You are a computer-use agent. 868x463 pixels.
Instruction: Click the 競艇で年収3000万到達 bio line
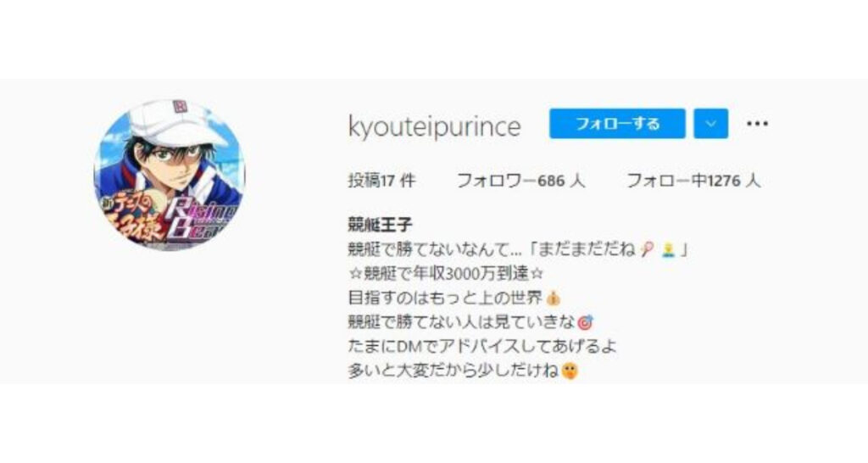point(446,274)
